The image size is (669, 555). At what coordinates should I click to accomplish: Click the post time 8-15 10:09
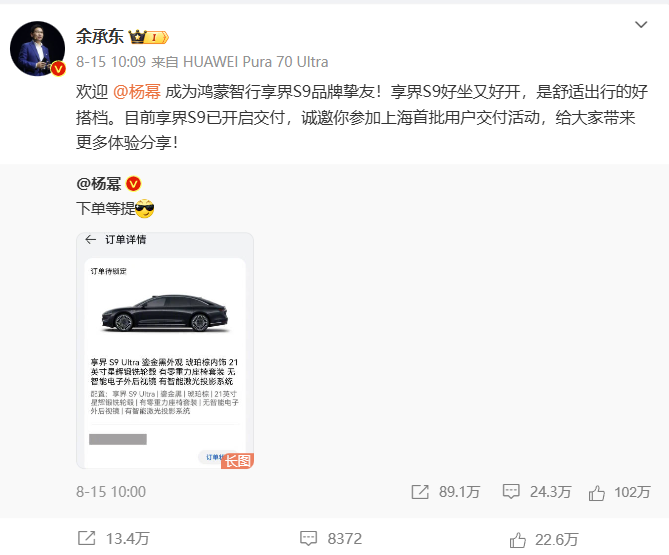point(111,62)
